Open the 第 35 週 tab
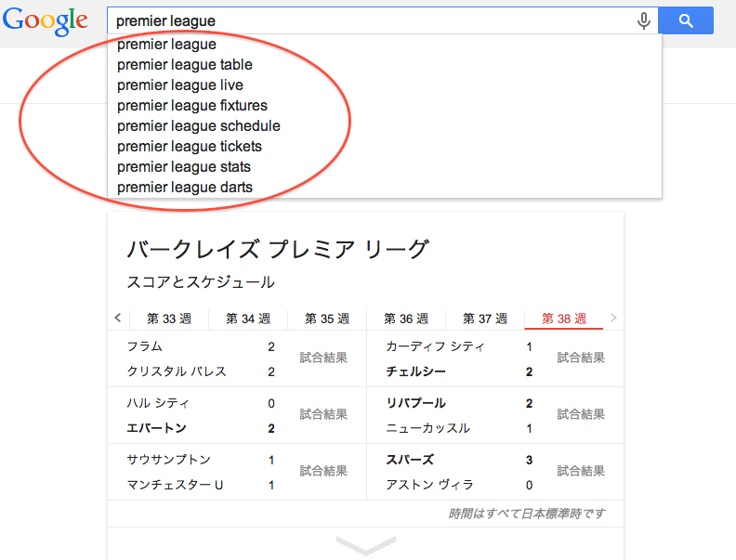This screenshot has height=560, width=736. click(327, 319)
